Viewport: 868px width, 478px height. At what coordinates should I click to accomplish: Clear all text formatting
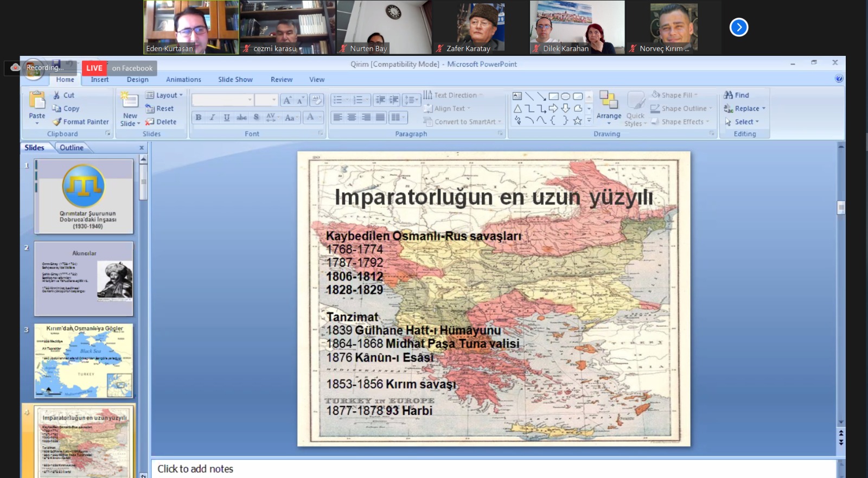[317, 100]
